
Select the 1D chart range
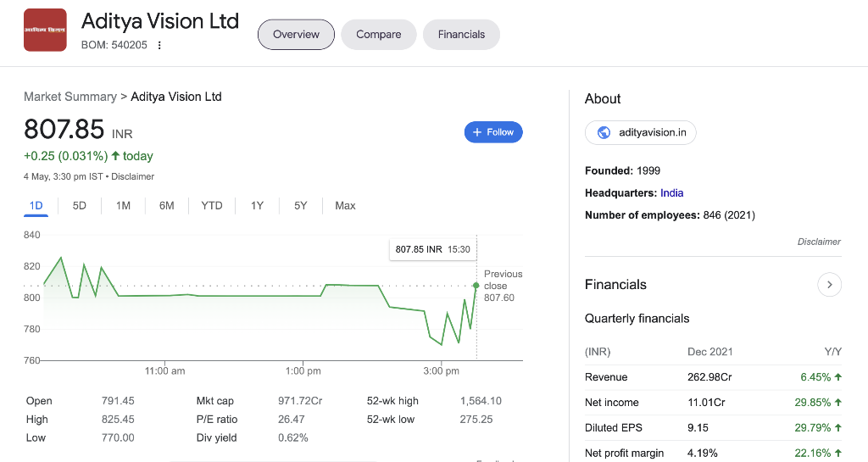[x=36, y=206]
